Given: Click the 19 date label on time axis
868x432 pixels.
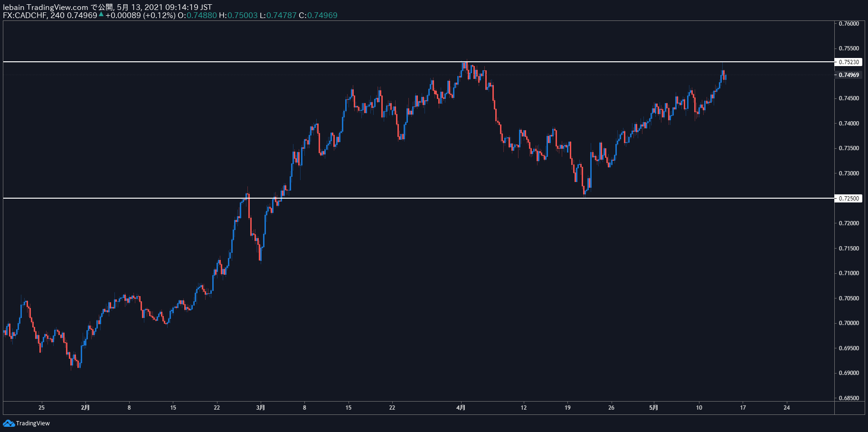Looking at the screenshot, I should coord(567,407).
